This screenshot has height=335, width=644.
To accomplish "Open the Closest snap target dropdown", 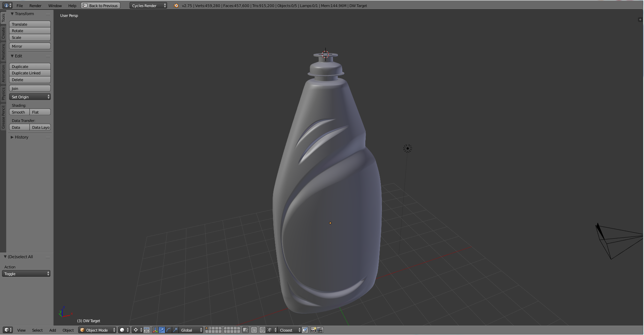I will coord(290,330).
